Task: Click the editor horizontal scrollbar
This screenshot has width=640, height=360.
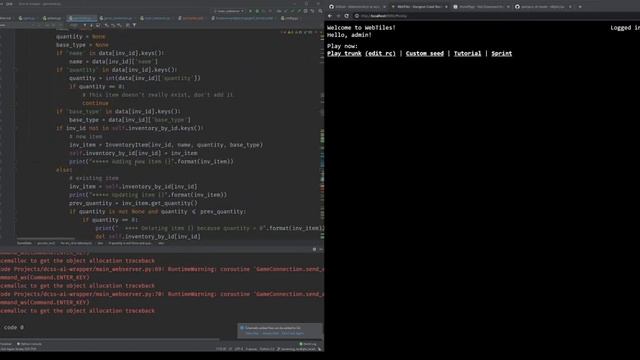Action: [46, 239]
